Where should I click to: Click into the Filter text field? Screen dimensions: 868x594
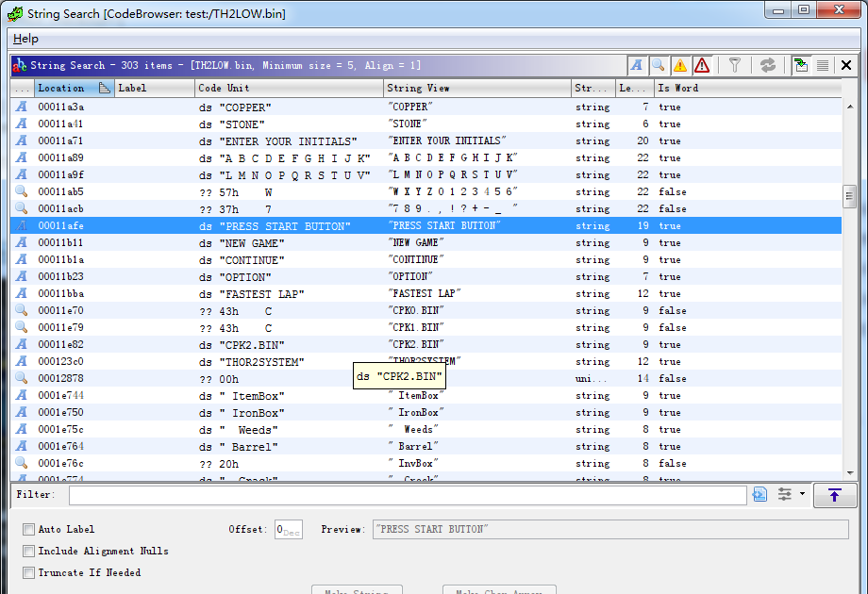408,494
